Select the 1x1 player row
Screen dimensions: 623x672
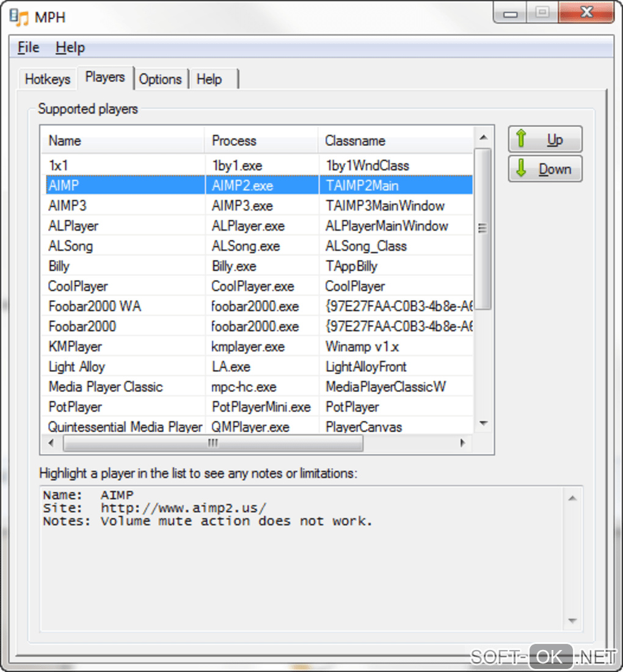(x=258, y=165)
